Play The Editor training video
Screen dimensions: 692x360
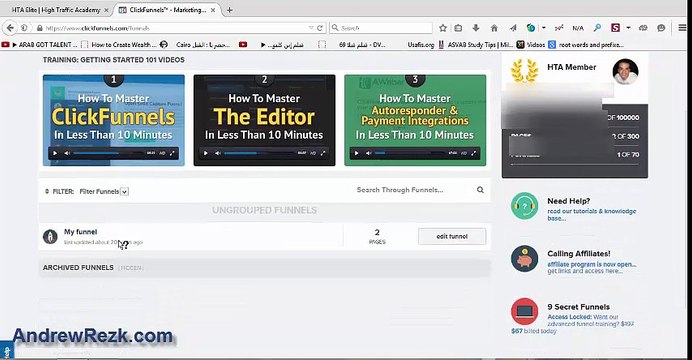[206, 153]
